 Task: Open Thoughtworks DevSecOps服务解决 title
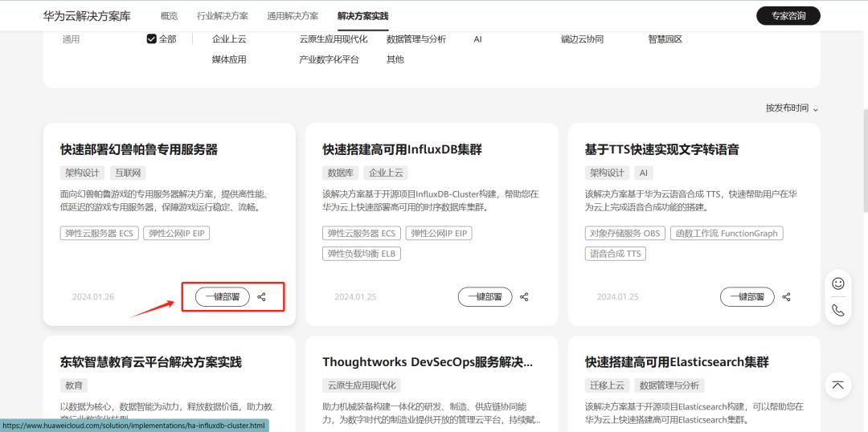[x=428, y=362]
